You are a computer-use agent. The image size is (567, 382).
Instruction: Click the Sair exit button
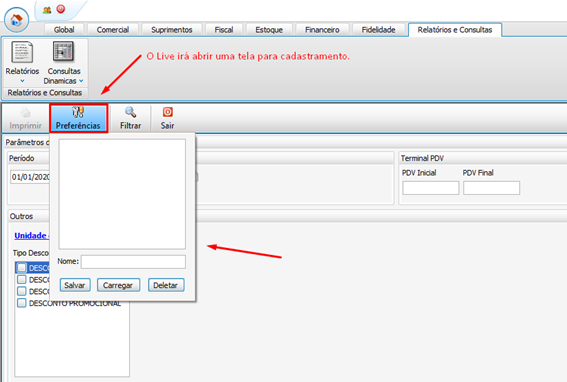point(167,118)
